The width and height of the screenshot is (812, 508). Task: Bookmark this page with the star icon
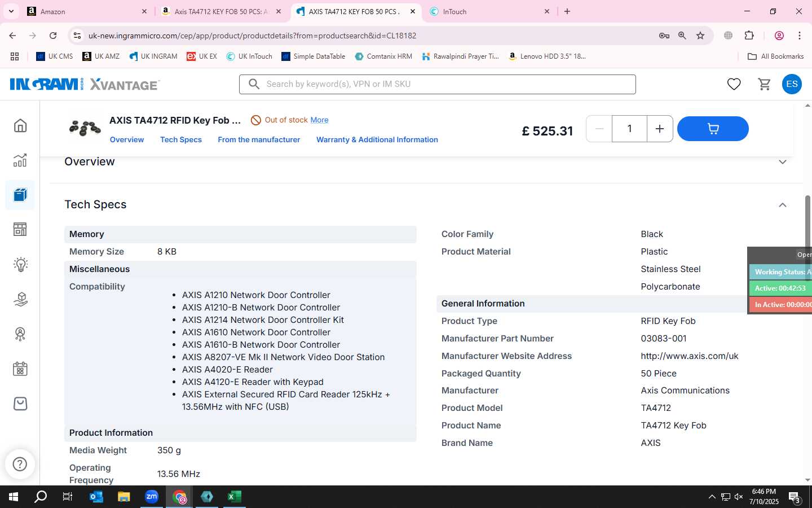(x=700, y=36)
